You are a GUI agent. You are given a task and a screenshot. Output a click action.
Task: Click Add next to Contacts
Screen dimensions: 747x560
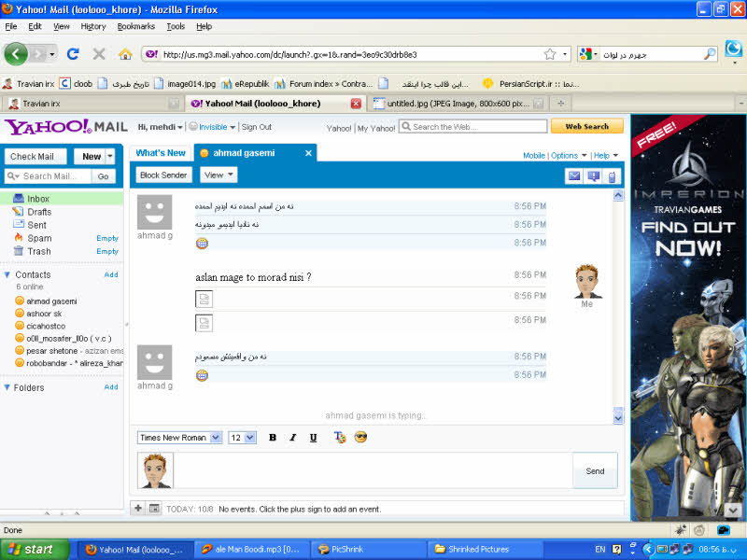(111, 274)
